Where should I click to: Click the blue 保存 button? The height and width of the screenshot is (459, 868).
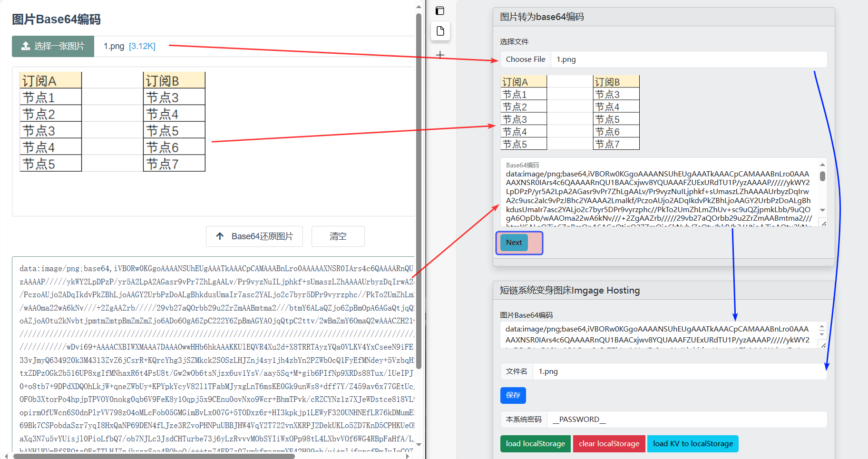pos(513,395)
